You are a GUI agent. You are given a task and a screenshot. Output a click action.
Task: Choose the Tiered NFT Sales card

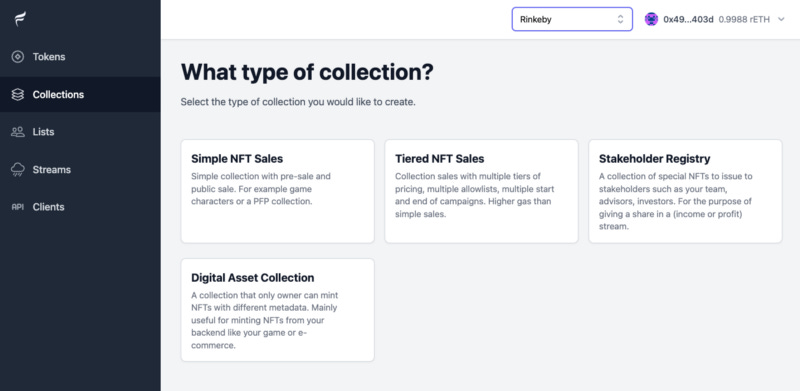pos(481,191)
